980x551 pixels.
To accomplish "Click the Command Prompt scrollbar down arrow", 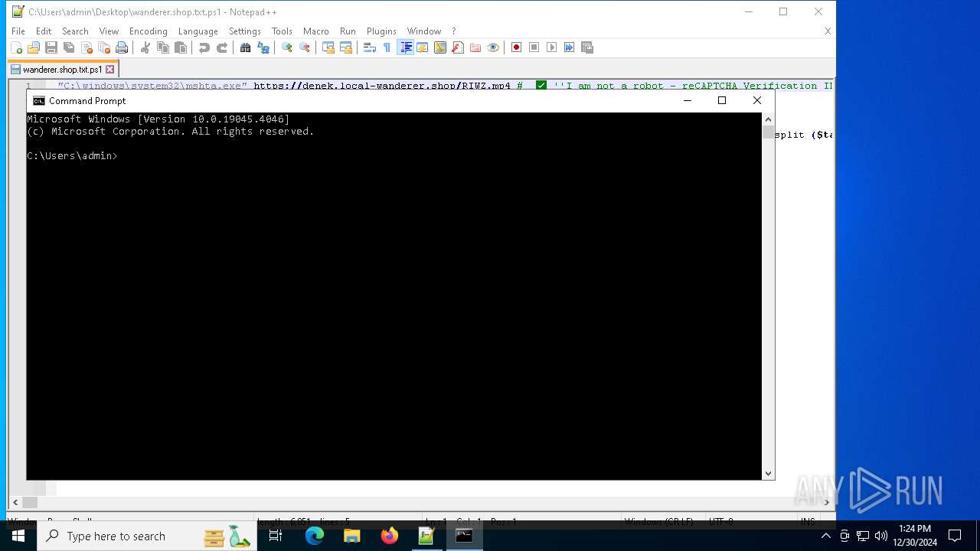I will (x=768, y=474).
